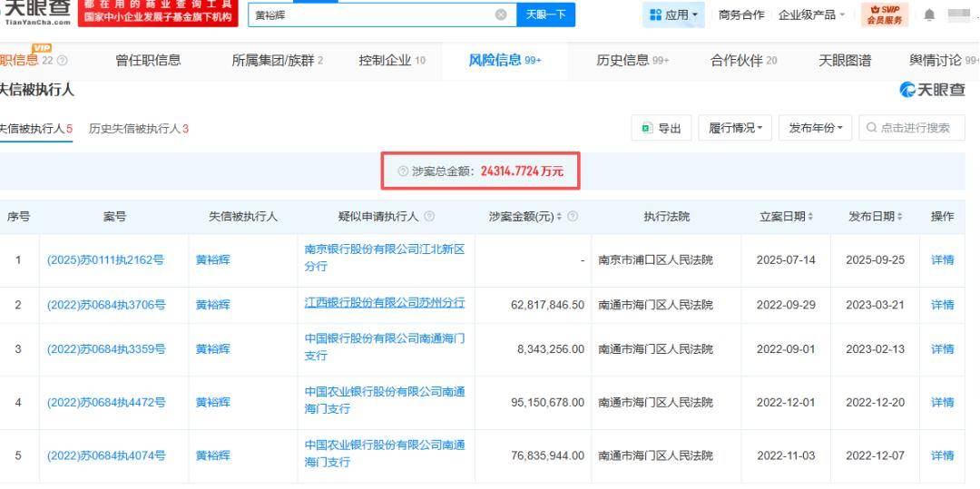
Task: Click the amount 76,835,944.00
Action: click(547, 456)
